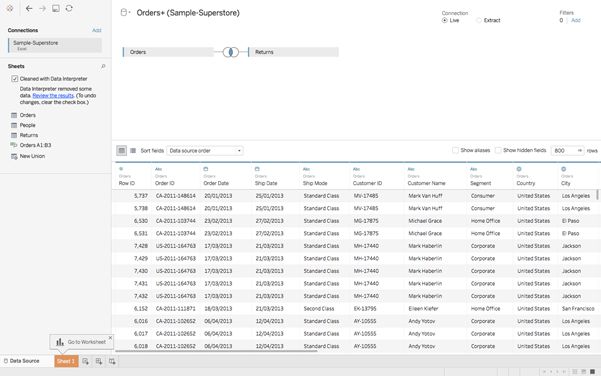This screenshot has width=601, height=376.
Task: Refresh data source with refresh icon
Action: [x=69, y=8]
